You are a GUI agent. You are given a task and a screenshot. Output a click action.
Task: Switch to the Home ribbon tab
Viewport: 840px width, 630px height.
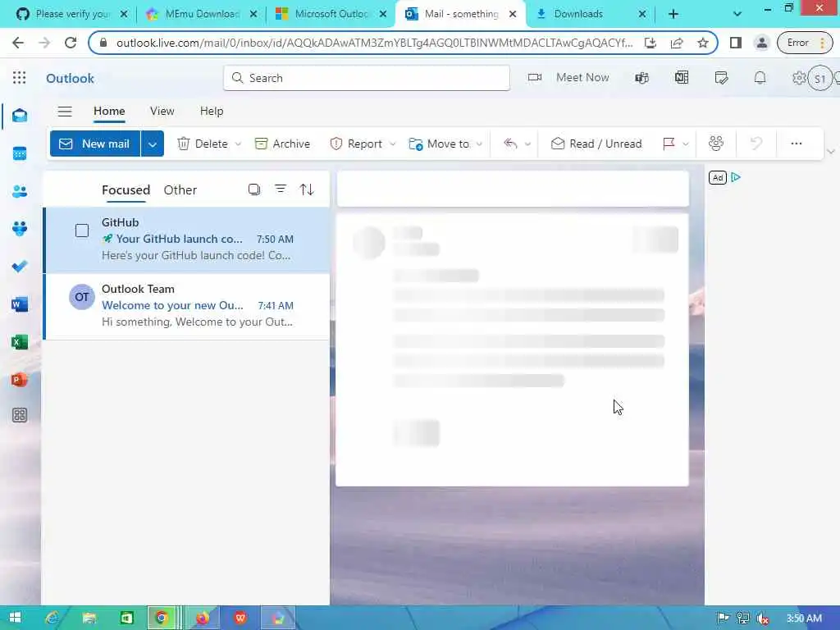109,111
